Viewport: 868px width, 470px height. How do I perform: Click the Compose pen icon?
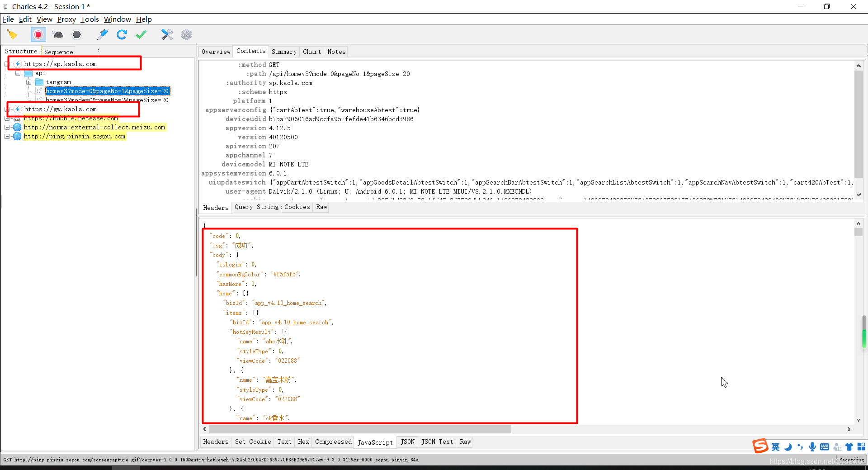[x=103, y=35]
